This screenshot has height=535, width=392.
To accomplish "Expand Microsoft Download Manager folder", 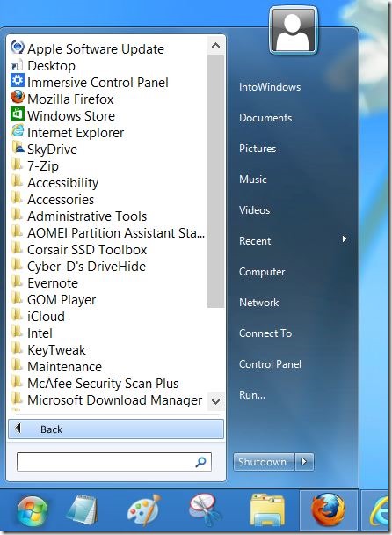I will click(106, 399).
